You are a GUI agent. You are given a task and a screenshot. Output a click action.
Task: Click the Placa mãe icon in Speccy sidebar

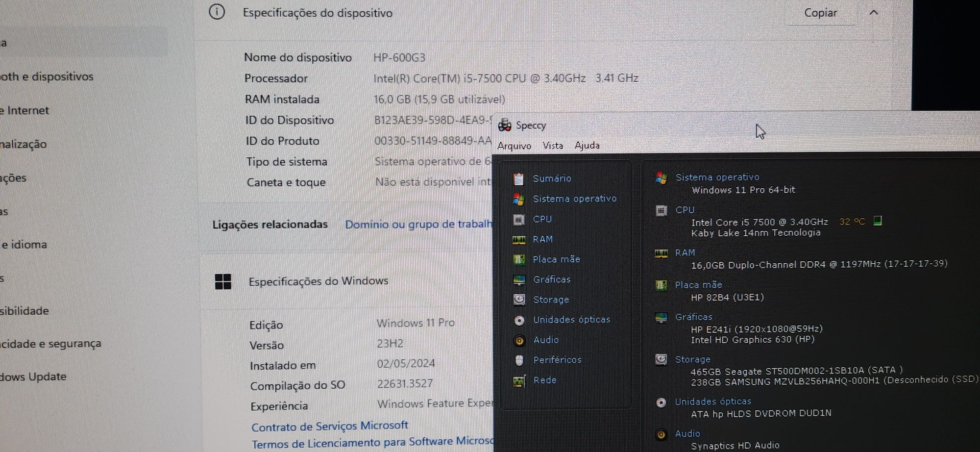tap(518, 260)
